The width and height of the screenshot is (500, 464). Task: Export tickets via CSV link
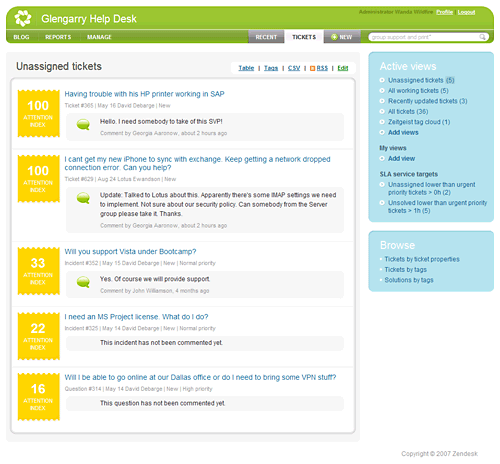point(294,68)
